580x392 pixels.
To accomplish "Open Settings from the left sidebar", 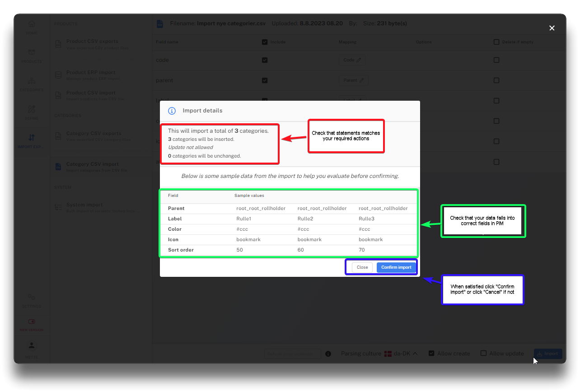I will (x=32, y=298).
